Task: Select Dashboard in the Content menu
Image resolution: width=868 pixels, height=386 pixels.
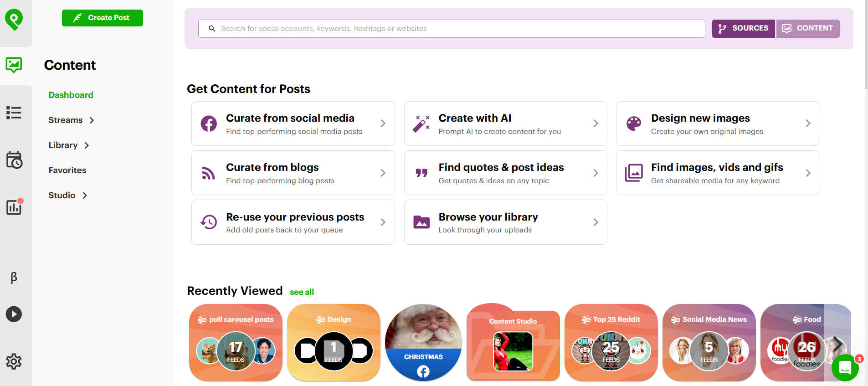Action: (x=71, y=95)
